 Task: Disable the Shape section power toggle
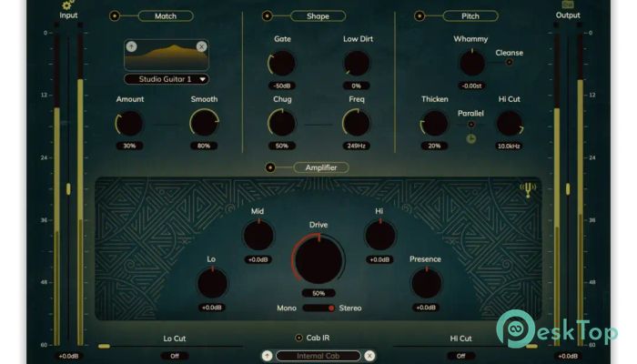click(x=268, y=16)
